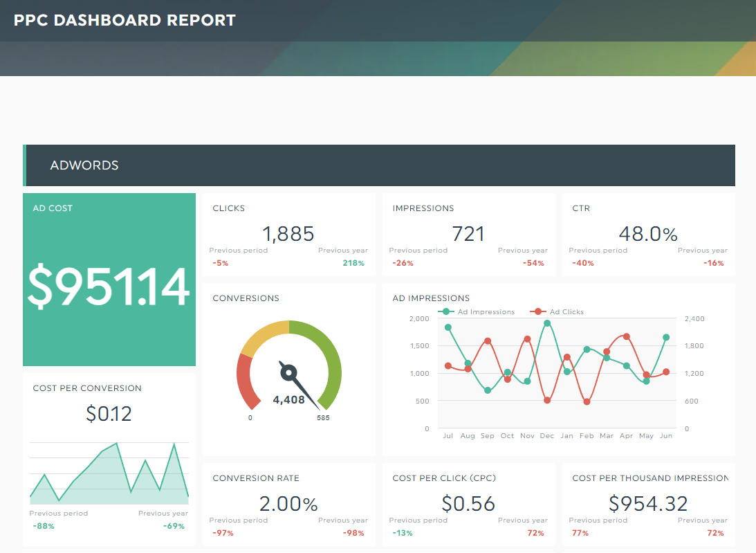Click the Ad Impressions data point for Dec
This screenshot has width=756, height=553.
546,324
